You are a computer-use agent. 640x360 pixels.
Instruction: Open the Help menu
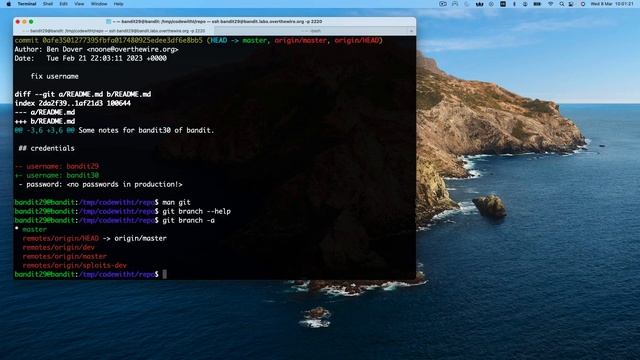[x=118, y=4]
